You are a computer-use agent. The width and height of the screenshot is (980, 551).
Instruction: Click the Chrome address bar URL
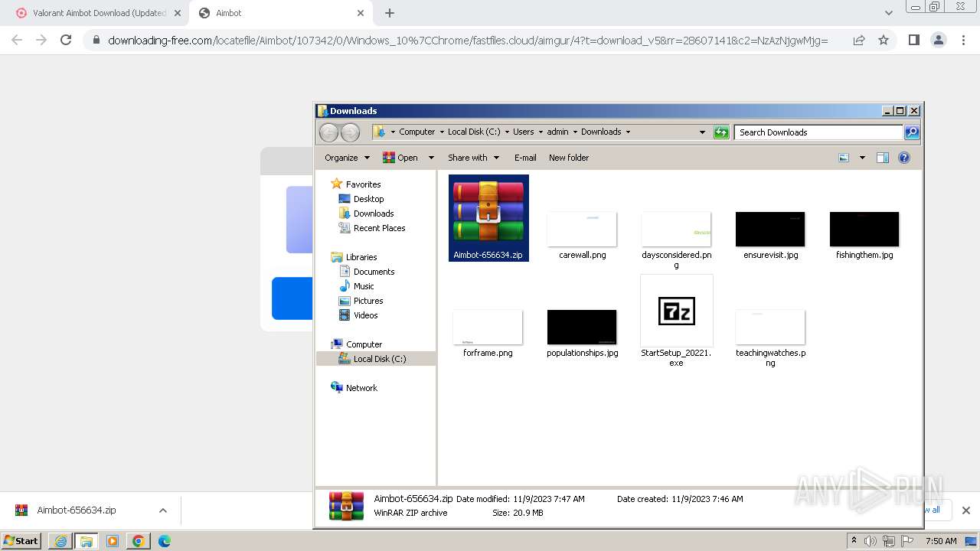pos(468,40)
